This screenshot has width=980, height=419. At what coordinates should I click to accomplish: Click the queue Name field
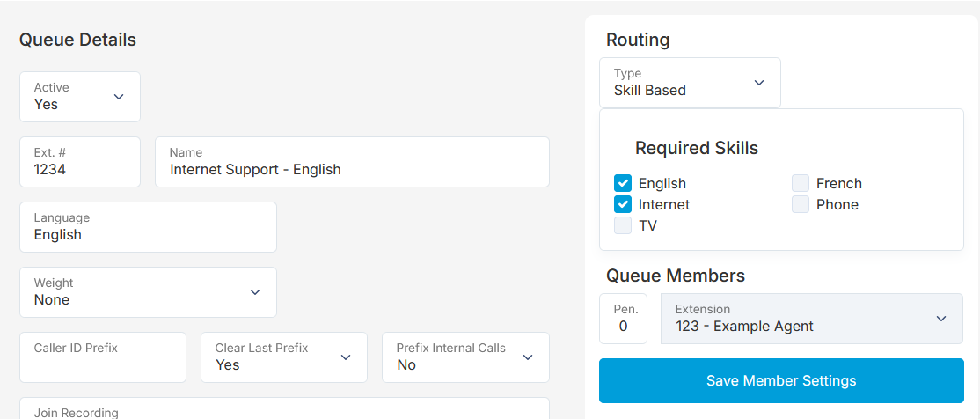(353, 162)
